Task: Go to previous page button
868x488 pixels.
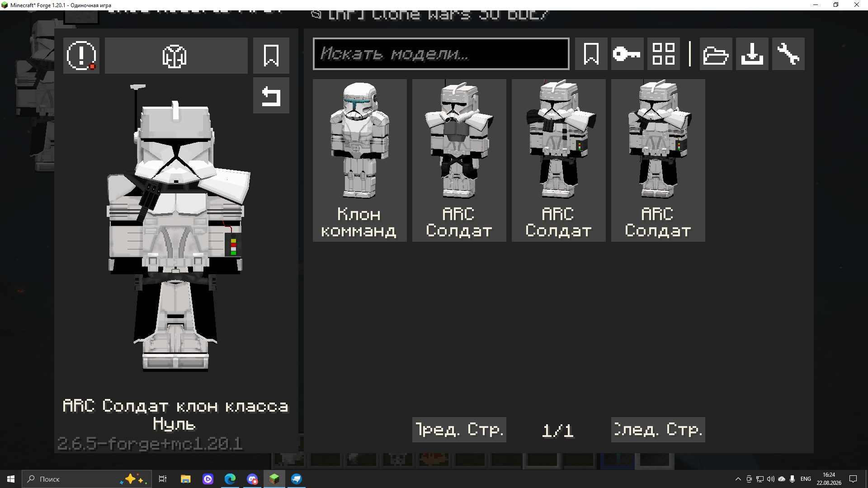Action: 459,430
